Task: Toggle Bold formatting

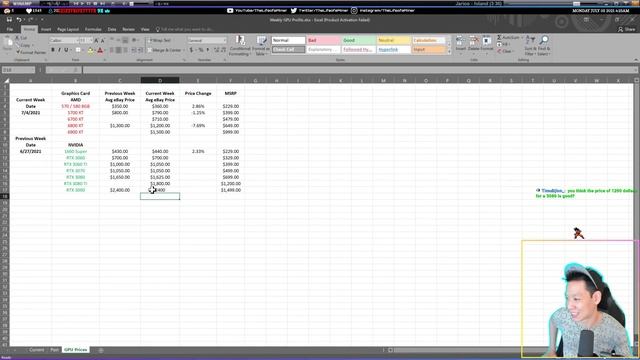Action: pyautogui.click(x=53, y=50)
